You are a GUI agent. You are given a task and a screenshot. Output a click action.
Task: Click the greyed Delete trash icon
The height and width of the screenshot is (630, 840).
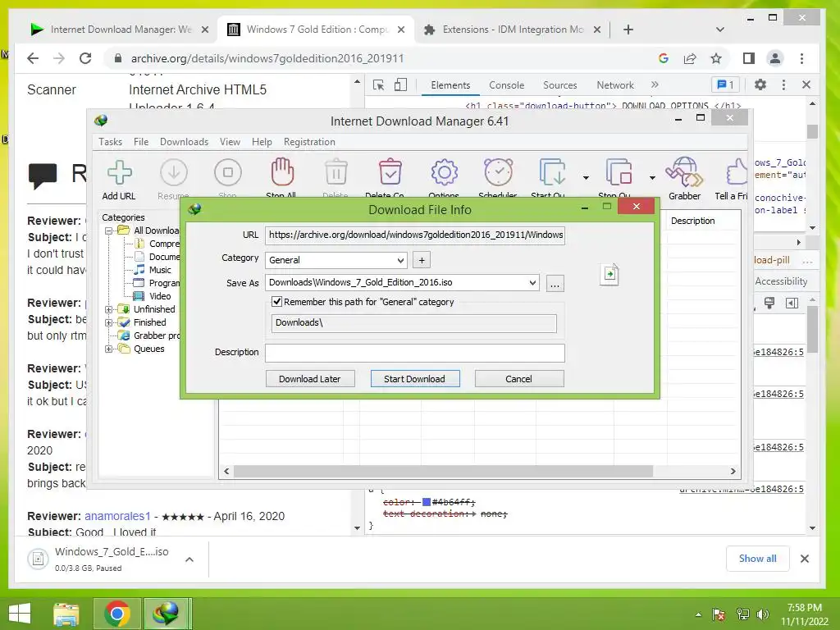(x=336, y=172)
